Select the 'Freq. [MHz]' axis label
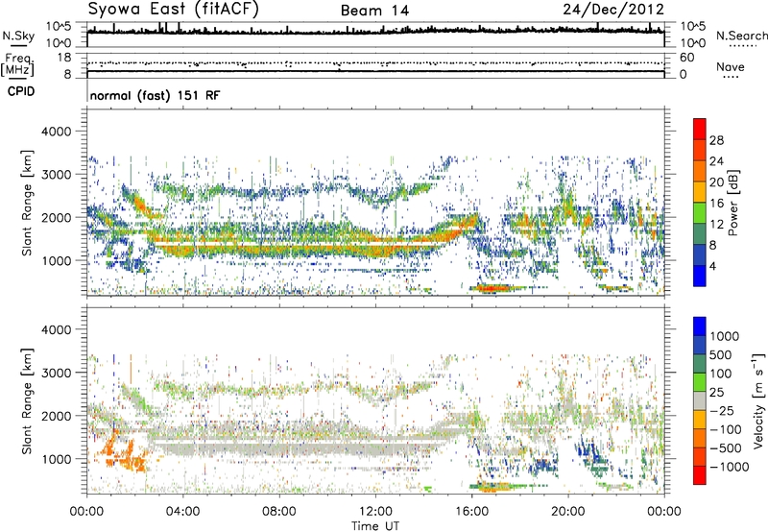768x532 pixels. (17, 64)
